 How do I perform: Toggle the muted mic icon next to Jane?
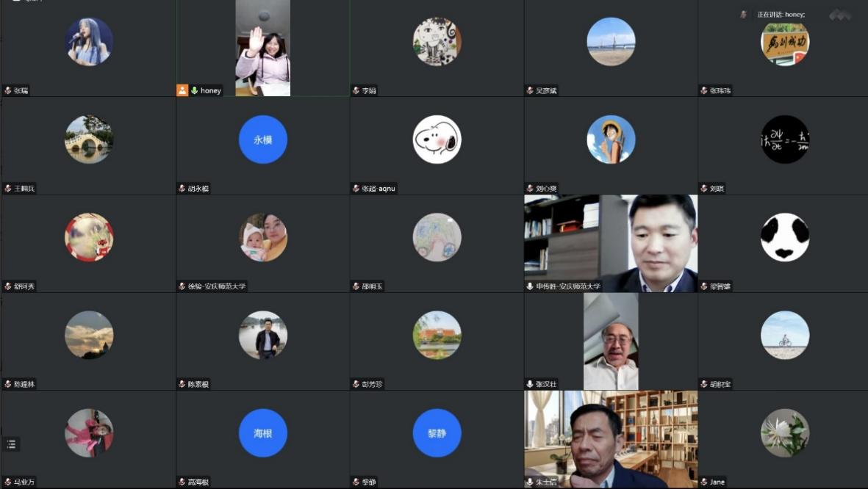pyautogui.click(x=704, y=482)
